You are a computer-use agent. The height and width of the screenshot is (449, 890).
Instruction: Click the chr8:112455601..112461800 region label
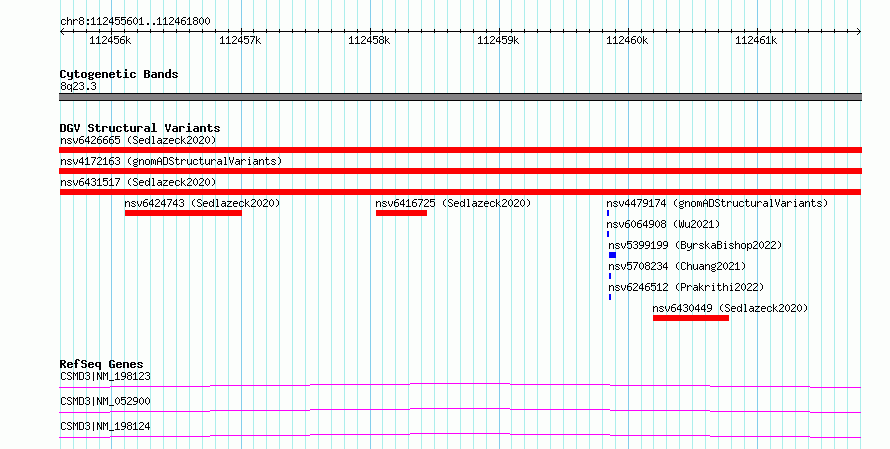point(135,22)
